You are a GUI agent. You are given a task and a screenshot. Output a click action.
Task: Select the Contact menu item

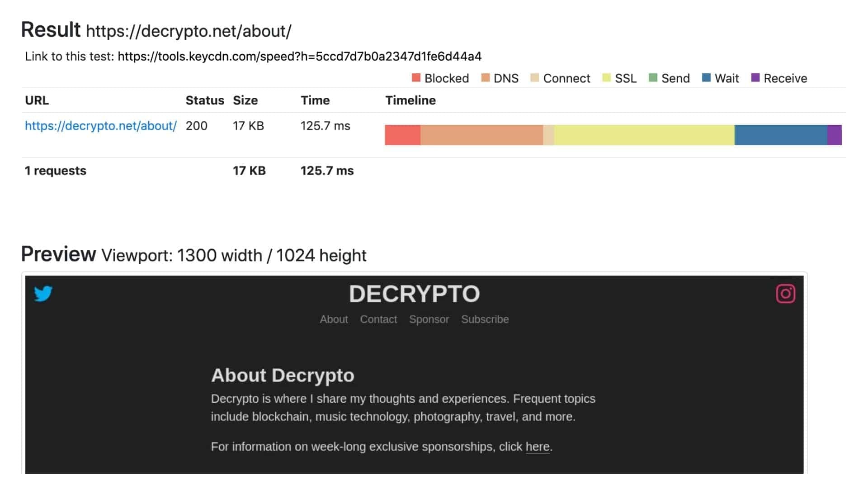(x=378, y=319)
